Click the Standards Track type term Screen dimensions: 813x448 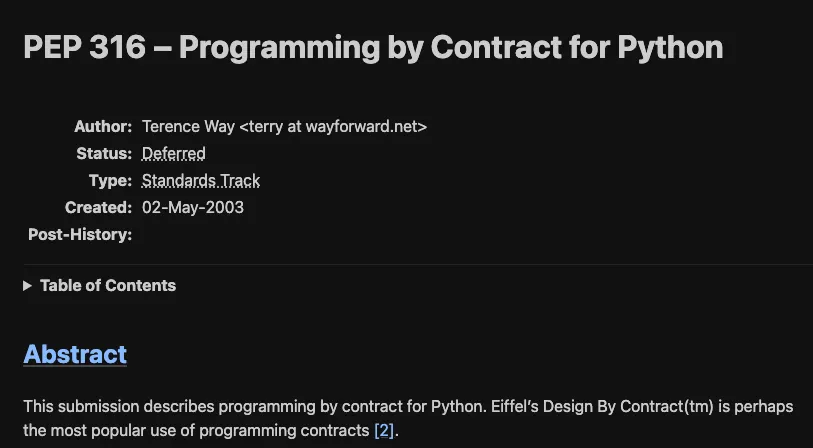coord(201,180)
